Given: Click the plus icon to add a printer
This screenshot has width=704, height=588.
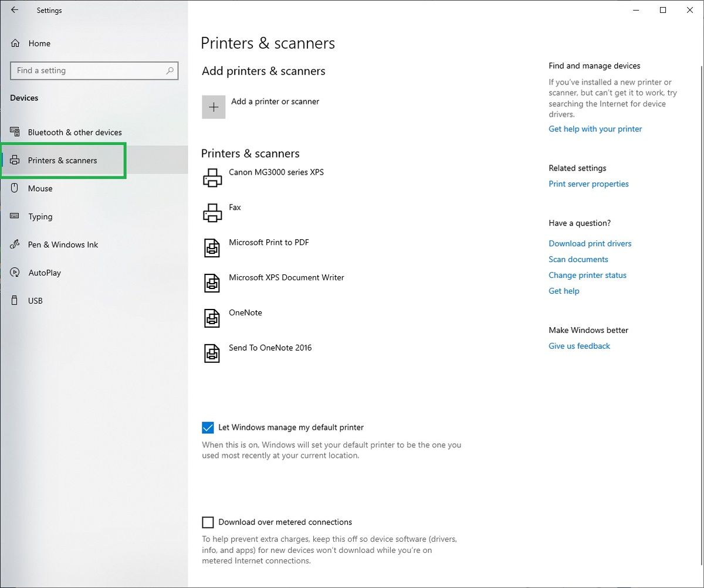Looking at the screenshot, I should coord(214,107).
